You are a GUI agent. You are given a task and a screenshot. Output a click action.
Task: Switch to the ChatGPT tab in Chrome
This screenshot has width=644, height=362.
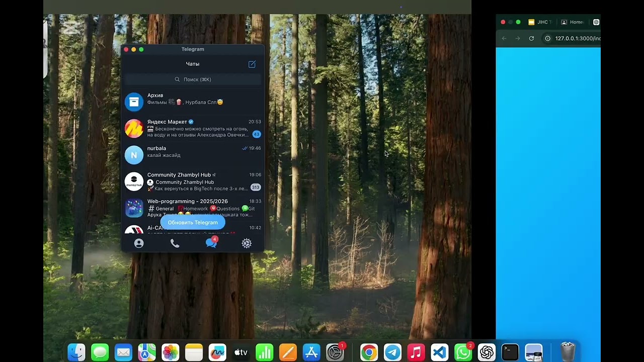click(x=596, y=22)
